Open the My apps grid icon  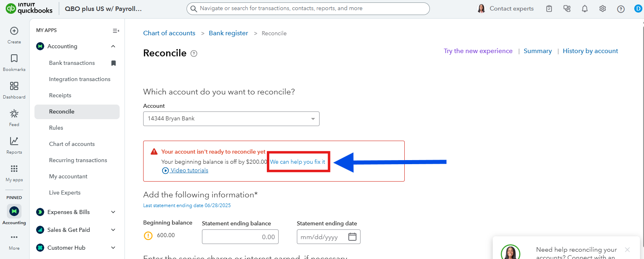click(14, 169)
